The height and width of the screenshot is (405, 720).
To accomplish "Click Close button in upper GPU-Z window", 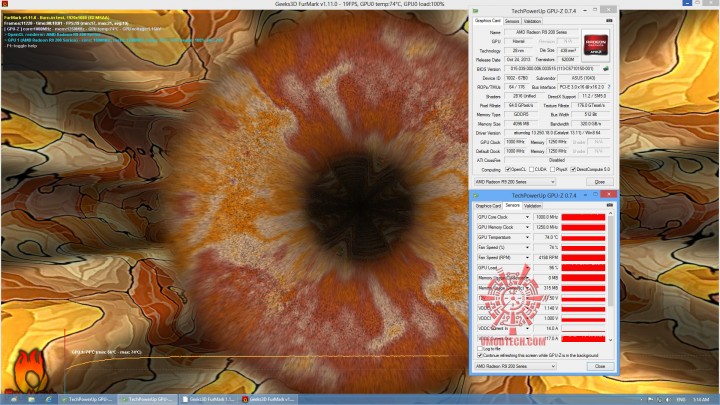I will click(599, 182).
